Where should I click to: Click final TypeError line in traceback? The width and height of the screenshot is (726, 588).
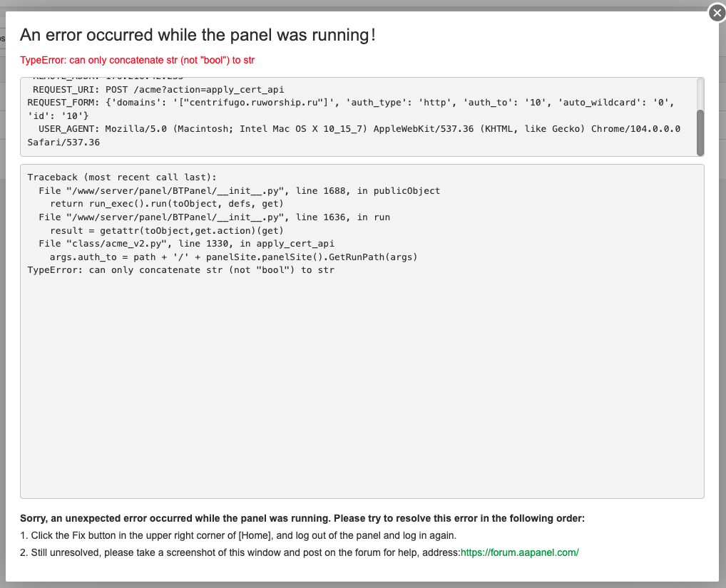coord(180,270)
